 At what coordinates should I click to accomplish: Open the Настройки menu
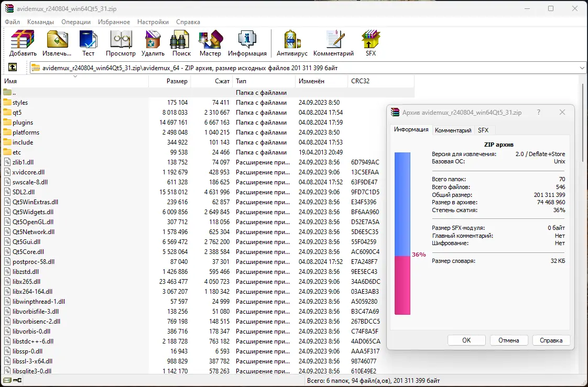coord(153,21)
